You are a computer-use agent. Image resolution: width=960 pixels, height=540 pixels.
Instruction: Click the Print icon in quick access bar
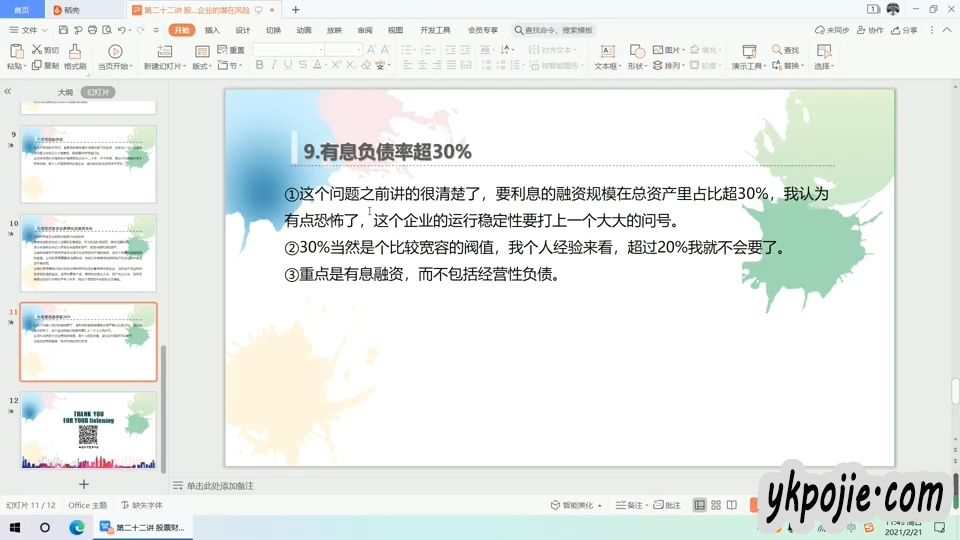(92, 30)
